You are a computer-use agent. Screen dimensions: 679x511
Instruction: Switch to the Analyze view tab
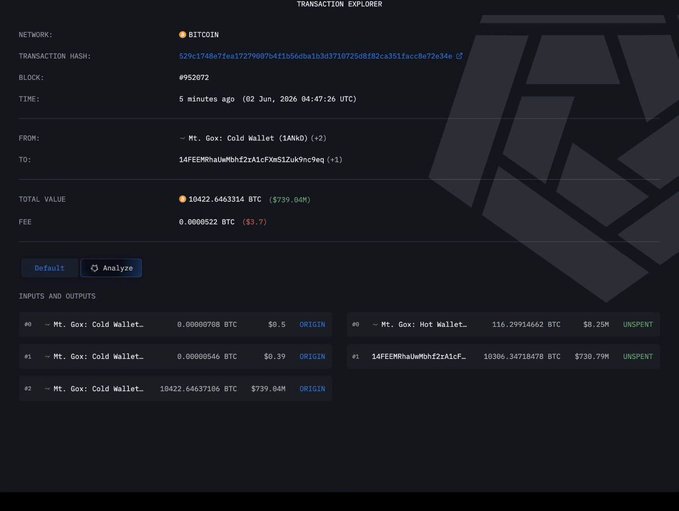[x=111, y=268]
